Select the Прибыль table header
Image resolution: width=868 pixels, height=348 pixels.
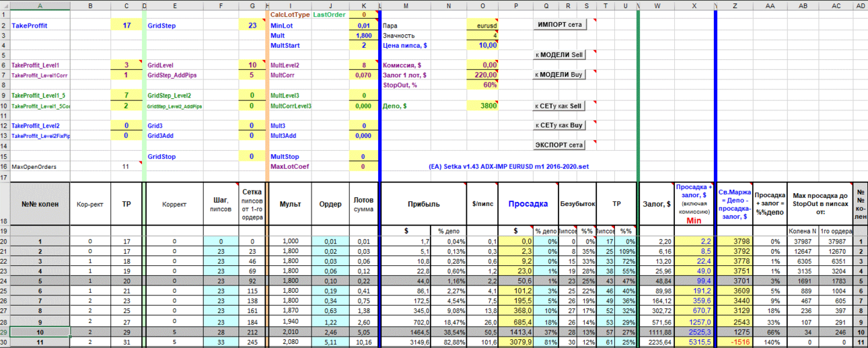click(423, 203)
